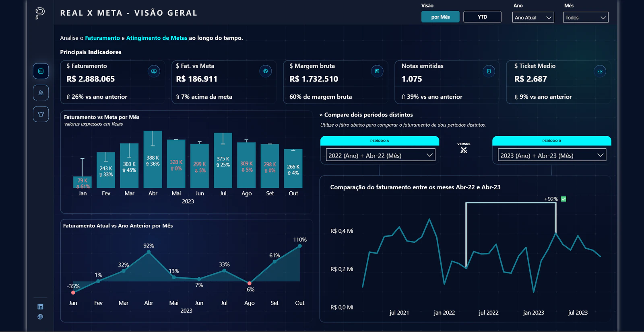Select the R$ 1.732.510 Margem bruta value
The height and width of the screenshot is (332, 644).
tap(314, 79)
